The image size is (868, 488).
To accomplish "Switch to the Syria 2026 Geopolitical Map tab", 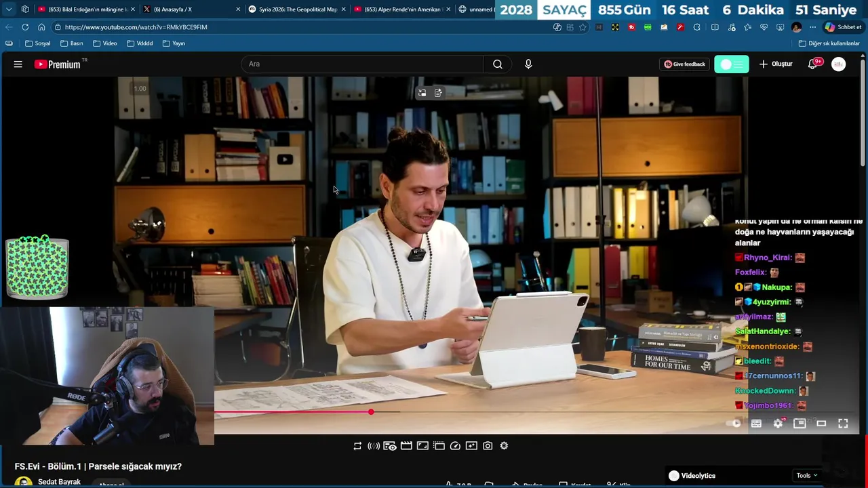I will coord(298,9).
